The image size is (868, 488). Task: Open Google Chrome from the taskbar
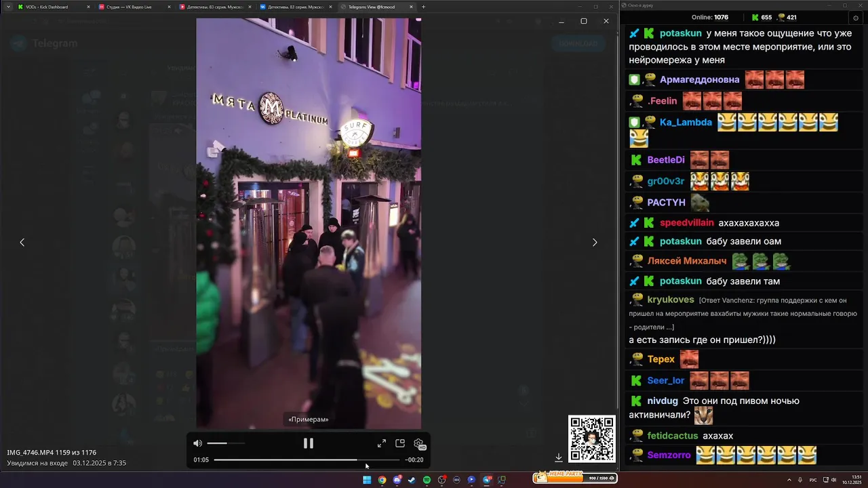point(382,480)
